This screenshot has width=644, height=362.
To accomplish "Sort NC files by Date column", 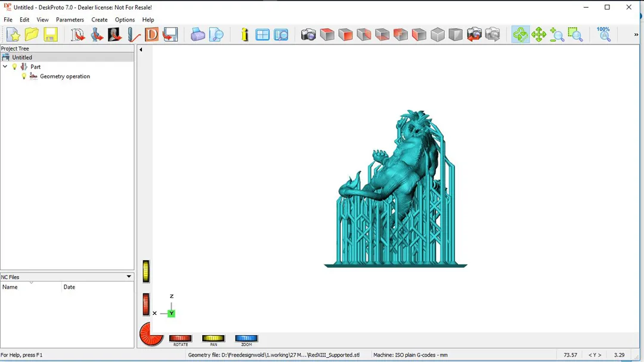I will (x=98, y=287).
